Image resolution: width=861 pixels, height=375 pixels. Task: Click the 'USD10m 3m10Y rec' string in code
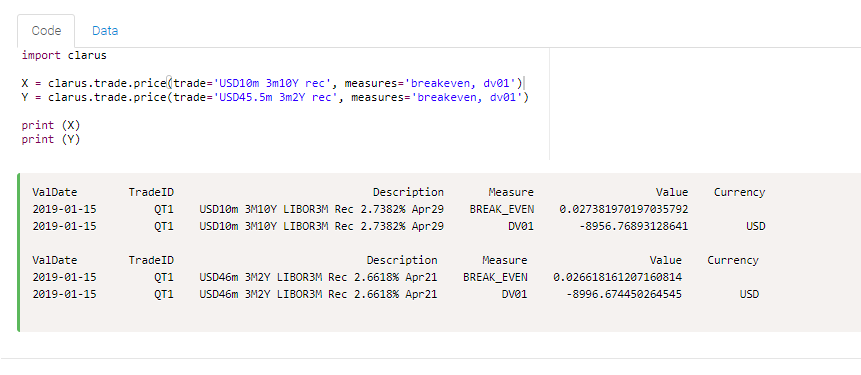click(273, 84)
